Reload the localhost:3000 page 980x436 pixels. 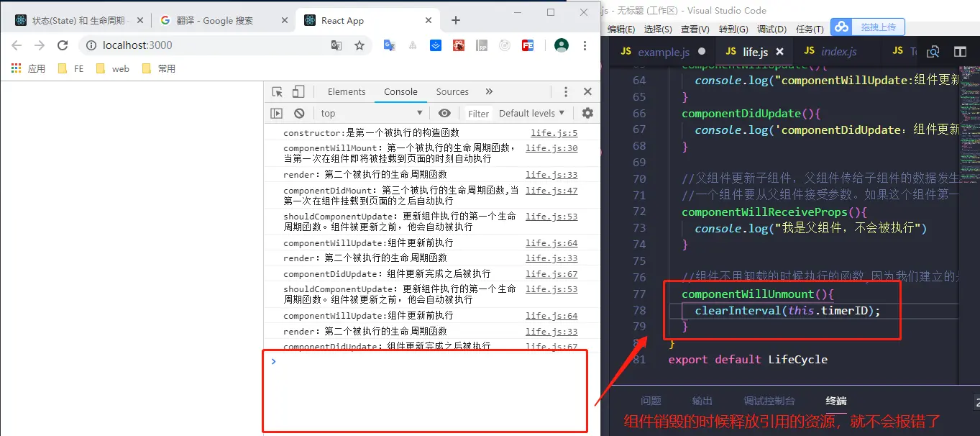[63, 45]
